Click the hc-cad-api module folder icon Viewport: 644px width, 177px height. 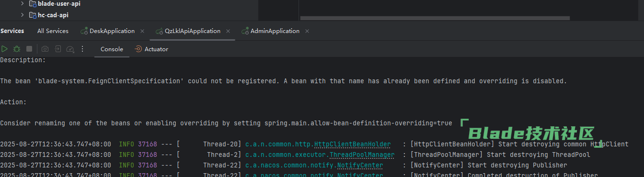[x=33, y=15]
